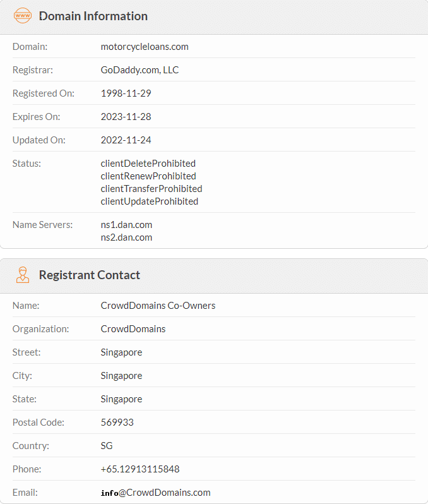Click the City: label
Viewport: 428px width, 504px height.
22,376
